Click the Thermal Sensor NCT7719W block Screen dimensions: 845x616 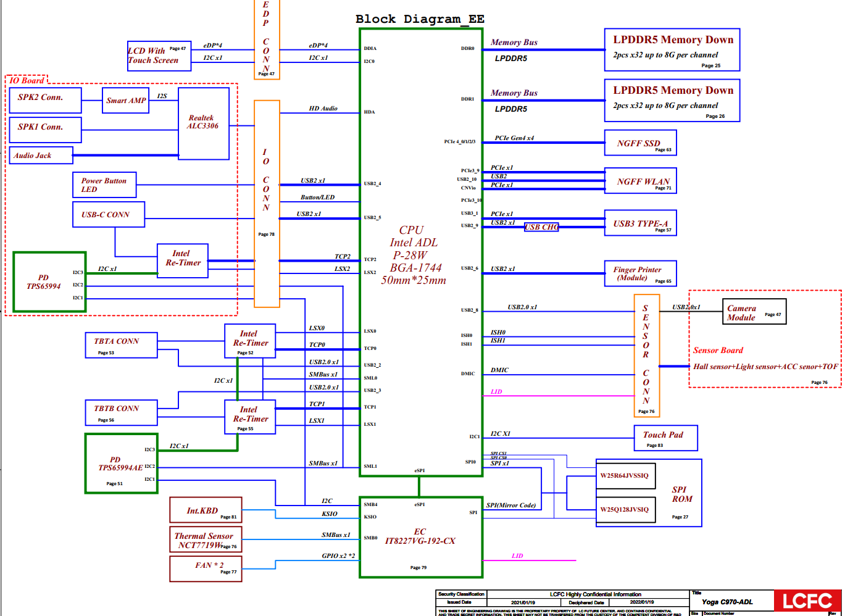coord(206,539)
